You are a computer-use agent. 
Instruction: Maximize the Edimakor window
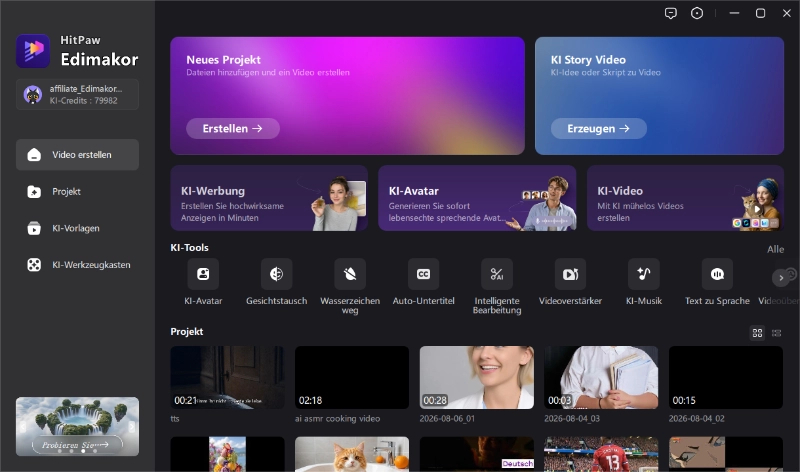coord(760,13)
